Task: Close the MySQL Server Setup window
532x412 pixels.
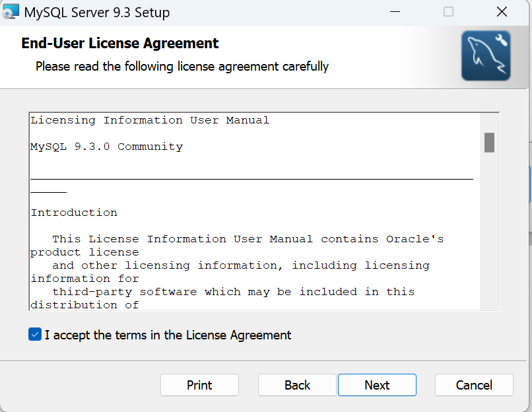Action: point(502,12)
